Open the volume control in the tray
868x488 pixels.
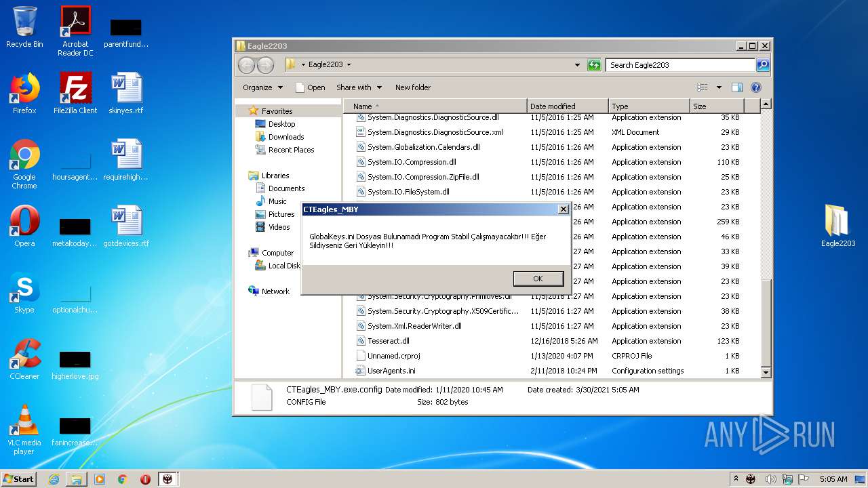(772, 479)
